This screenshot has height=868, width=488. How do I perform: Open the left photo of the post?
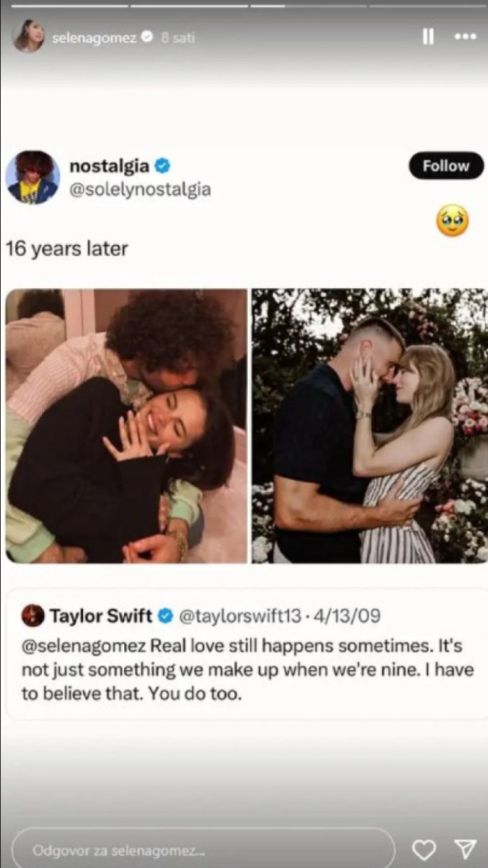pos(126,426)
